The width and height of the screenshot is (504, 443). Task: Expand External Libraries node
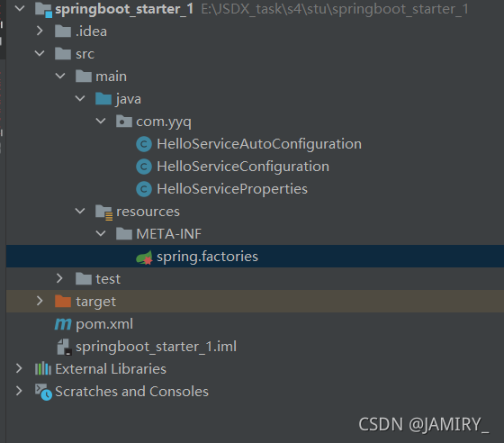click(x=19, y=368)
